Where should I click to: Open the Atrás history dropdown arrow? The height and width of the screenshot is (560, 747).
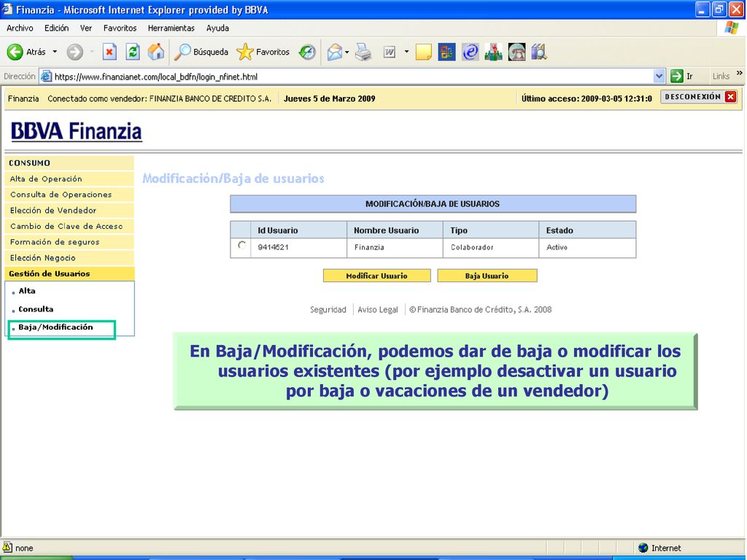(55, 52)
